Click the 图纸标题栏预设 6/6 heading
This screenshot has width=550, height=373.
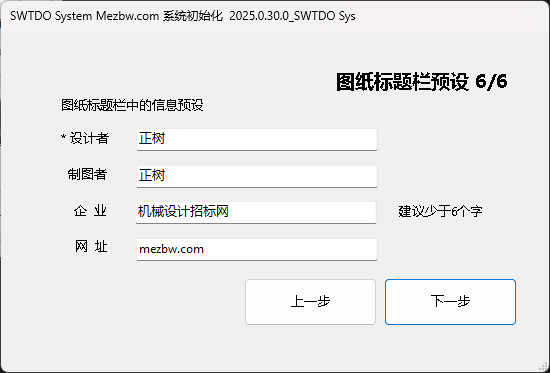pos(422,82)
